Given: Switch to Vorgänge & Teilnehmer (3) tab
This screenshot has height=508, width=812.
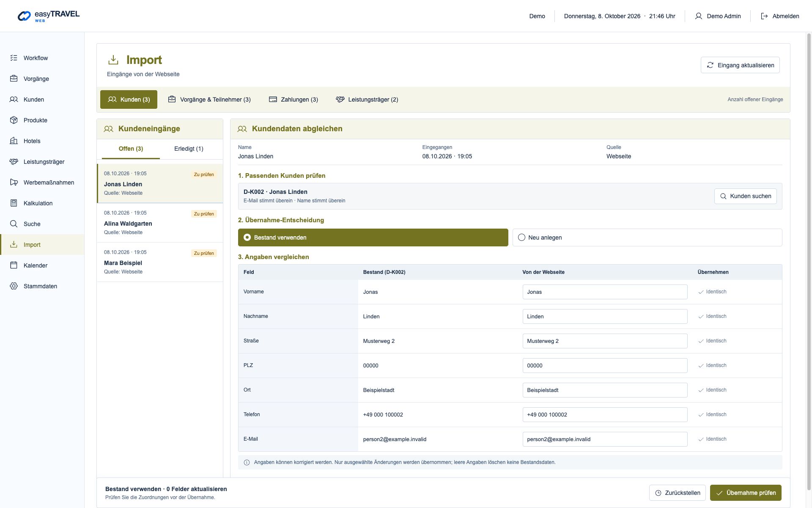Looking at the screenshot, I should (209, 99).
